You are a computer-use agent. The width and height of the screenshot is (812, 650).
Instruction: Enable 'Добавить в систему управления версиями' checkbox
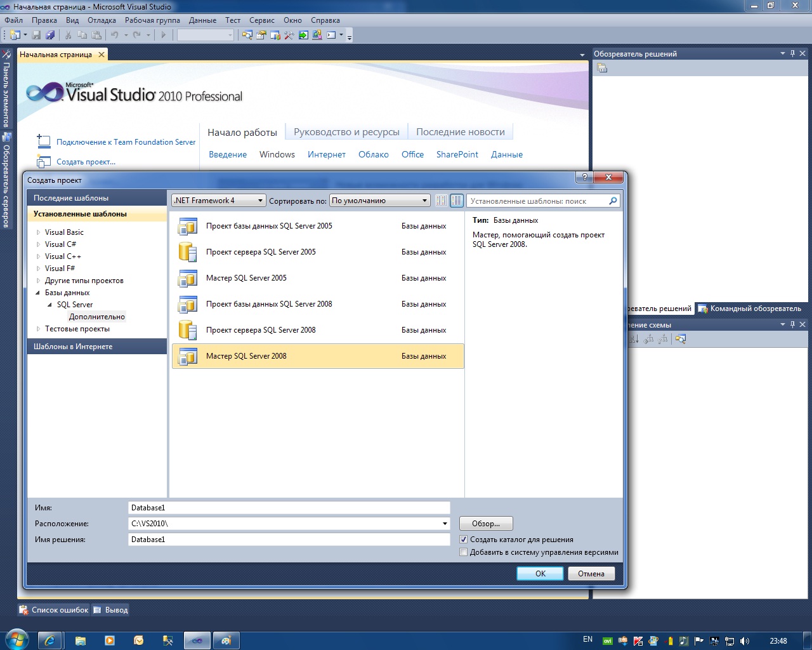click(463, 552)
